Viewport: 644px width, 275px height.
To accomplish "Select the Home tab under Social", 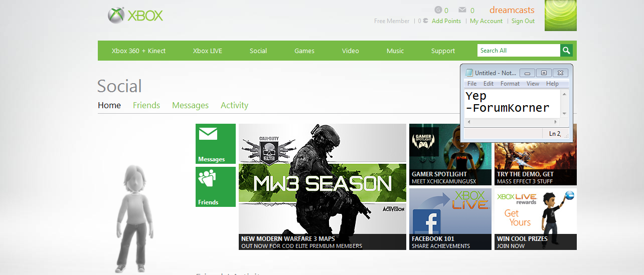I will [109, 105].
